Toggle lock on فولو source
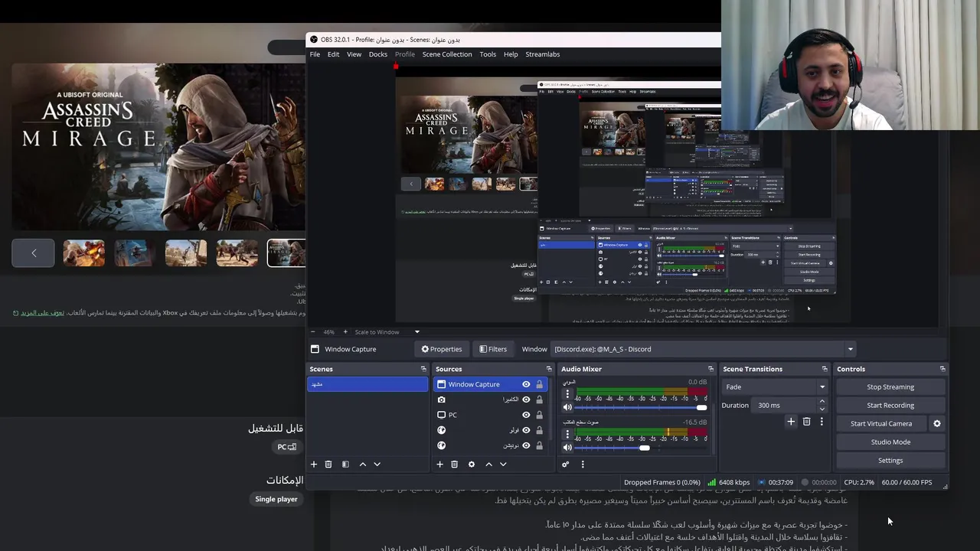 [x=539, y=430]
